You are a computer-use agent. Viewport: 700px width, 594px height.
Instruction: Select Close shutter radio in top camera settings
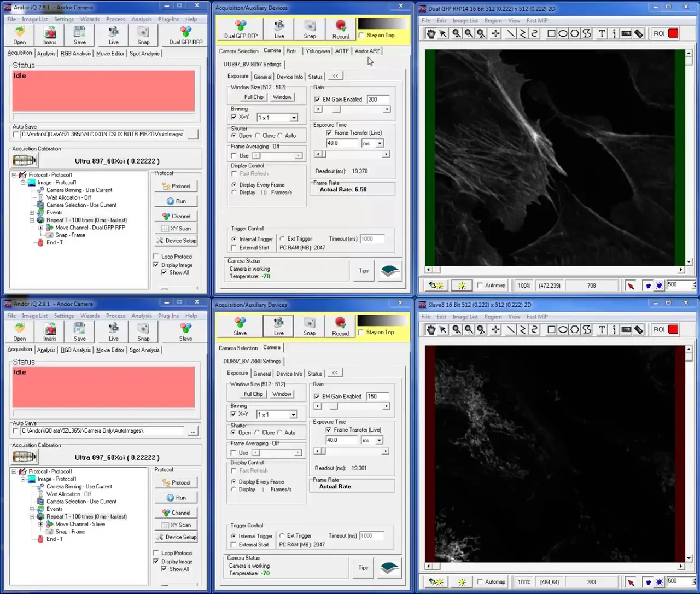click(x=258, y=136)
